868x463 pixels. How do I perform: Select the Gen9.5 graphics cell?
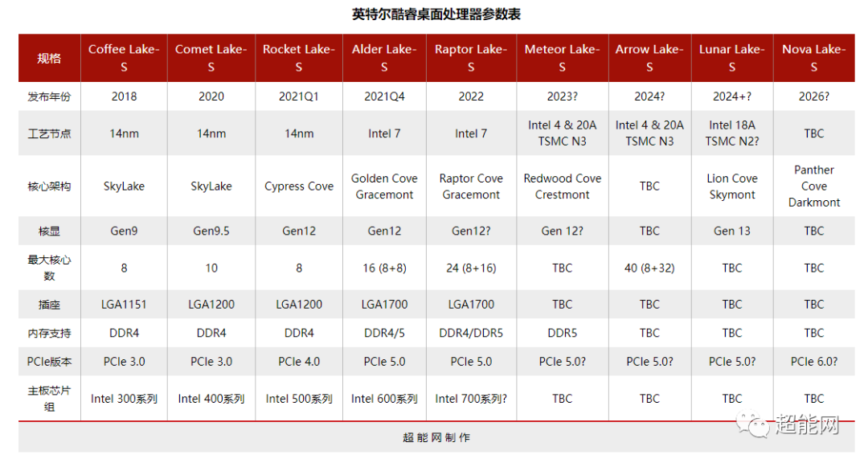click(211, 231)
